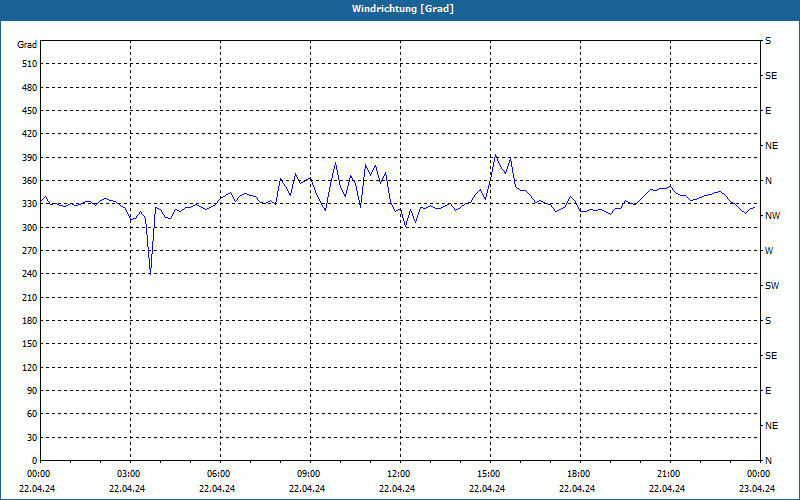800x500 pixels.
Task: Click the blue line's sharp dip to 240
Action: [151, 273]
